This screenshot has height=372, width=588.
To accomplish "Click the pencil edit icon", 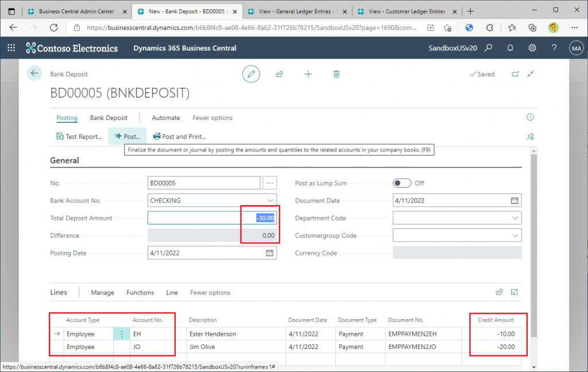I will coord(250,74).
